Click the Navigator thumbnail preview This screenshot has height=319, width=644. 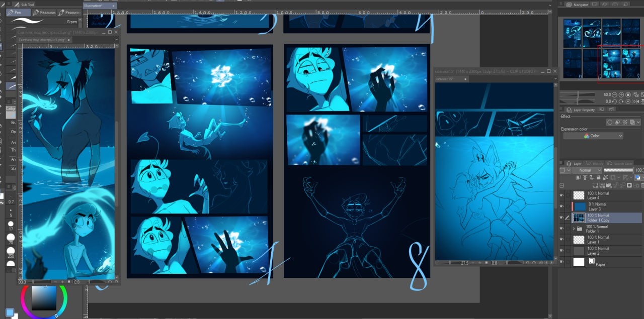tap(601, 49)
